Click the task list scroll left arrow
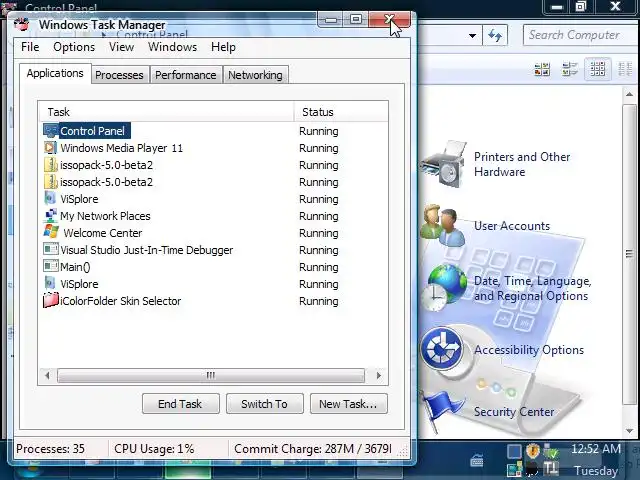 pyautogui.click(x=47, y=375)
